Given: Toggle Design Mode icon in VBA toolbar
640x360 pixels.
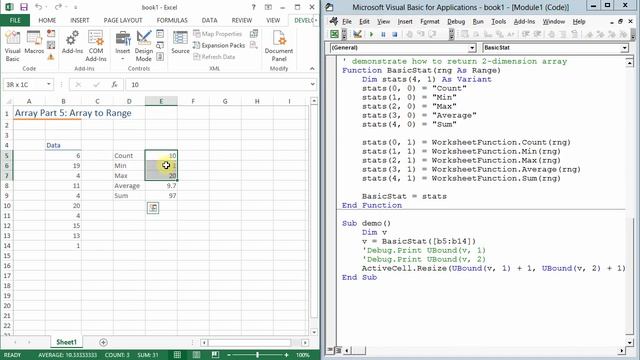Looking at the screenshot, I should pyautogui.click(x=357, y=34).
